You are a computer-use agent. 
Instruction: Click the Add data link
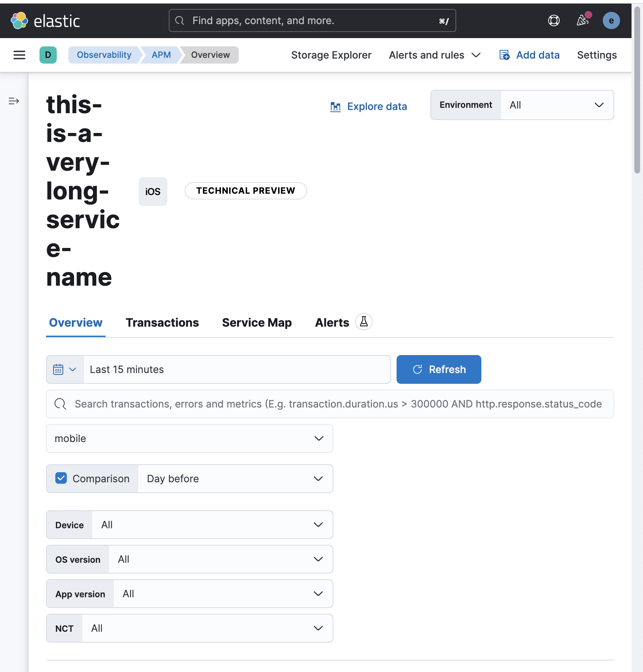(538, 55)
